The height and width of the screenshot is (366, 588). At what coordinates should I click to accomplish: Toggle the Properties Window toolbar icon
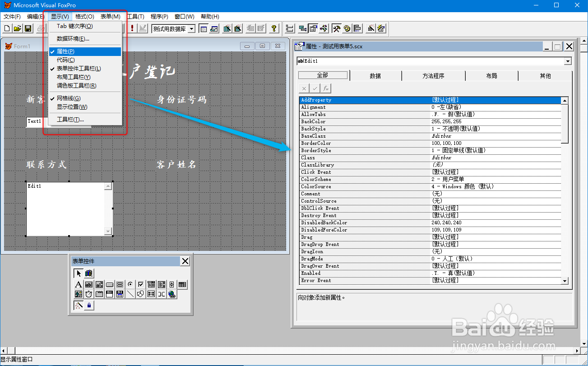313,28
